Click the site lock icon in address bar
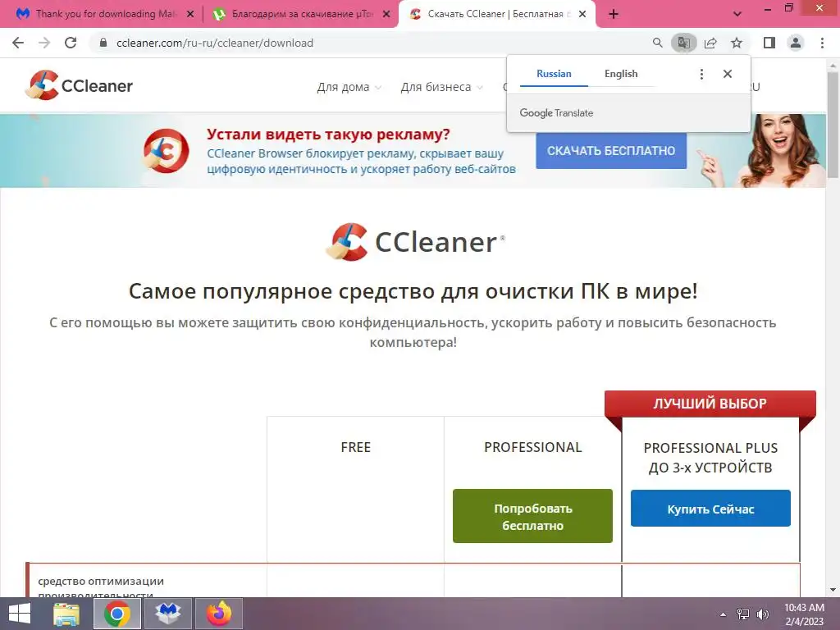The width and height of the screenshot is (840, 630). tap(103, 43)
